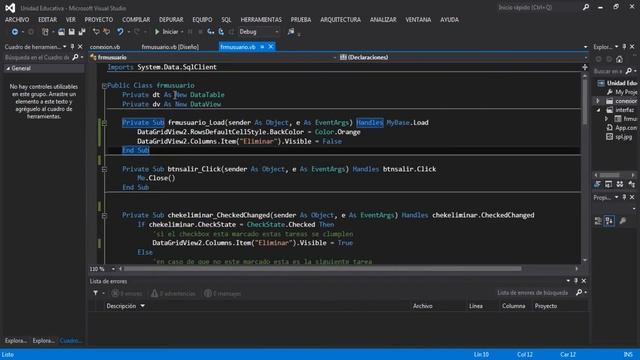
Task: Open the PROYECTO menu
Action: [x=99, y=20]
